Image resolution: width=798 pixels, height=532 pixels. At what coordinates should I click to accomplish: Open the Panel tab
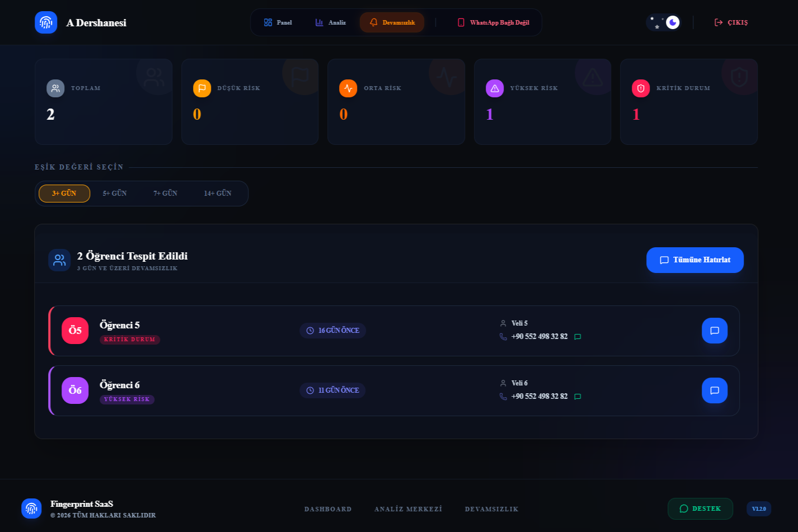[278, 22]
